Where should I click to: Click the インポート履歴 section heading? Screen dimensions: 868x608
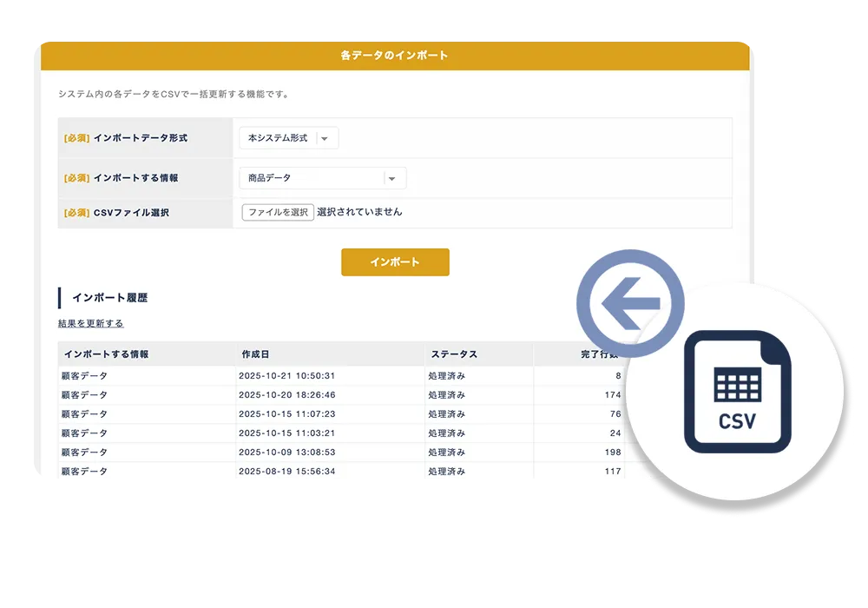tap(109, 298)
